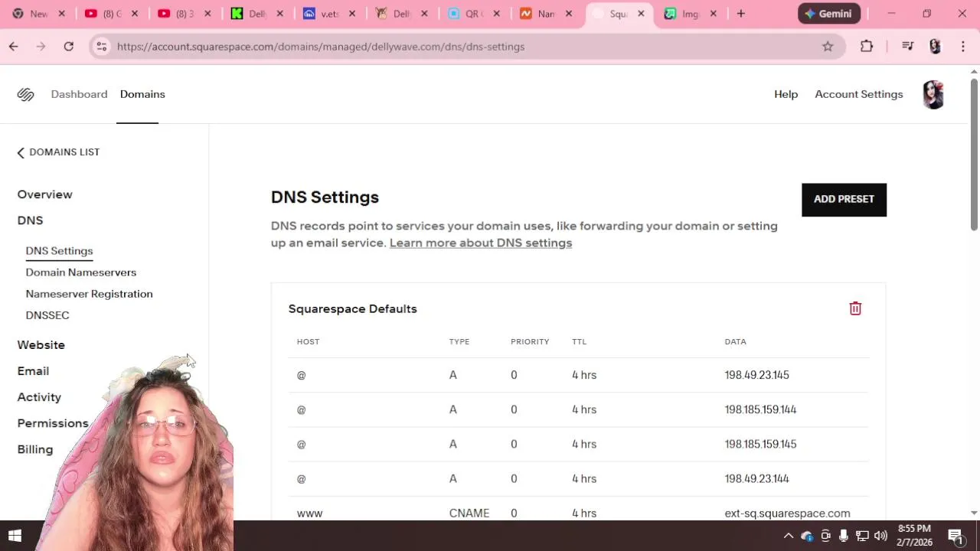
Task: Open Billing in the sidebar
Action: point(35,449)
